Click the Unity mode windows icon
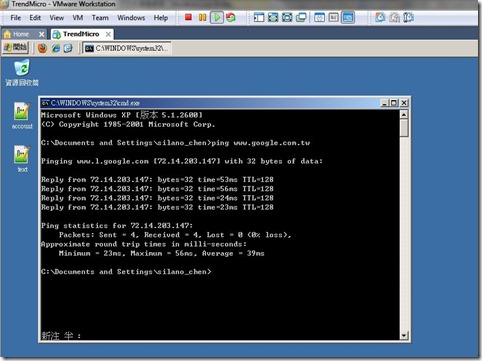The image size is (482, 361). [x=301, y=17]
